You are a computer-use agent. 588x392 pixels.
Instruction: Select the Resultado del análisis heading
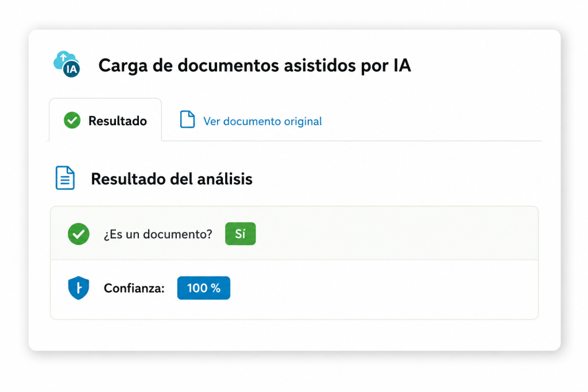[x=172, y=178]
